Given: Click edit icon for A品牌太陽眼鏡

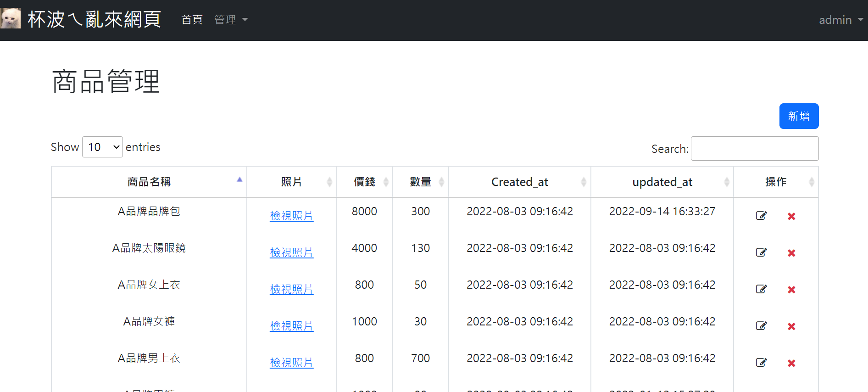Looking at the screenshot, I should pos(761,252).
